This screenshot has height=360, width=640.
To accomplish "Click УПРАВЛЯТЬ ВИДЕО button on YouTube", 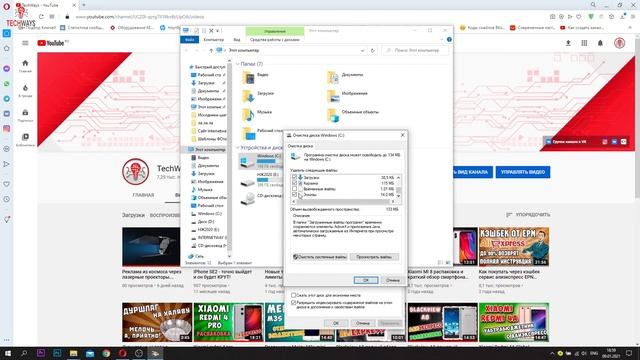I will pyautogui.click(x=523, y=172).
